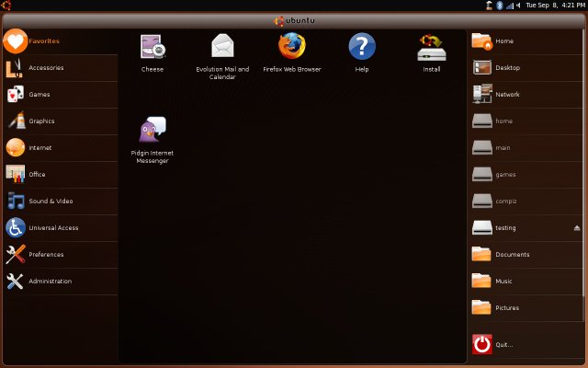Open the Sound & Video category
This screenshot has height=368, width=588.
pyautogui.click(x=61, y=201)
